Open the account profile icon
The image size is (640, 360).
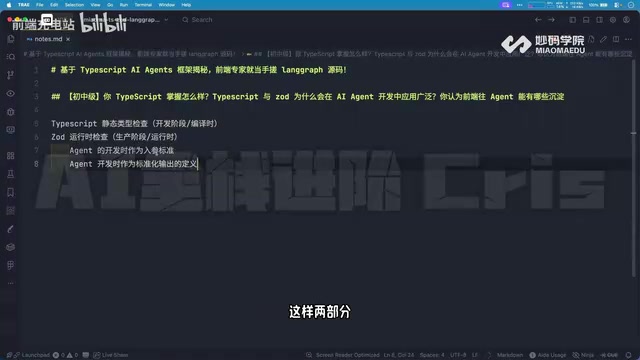(626, 20)
